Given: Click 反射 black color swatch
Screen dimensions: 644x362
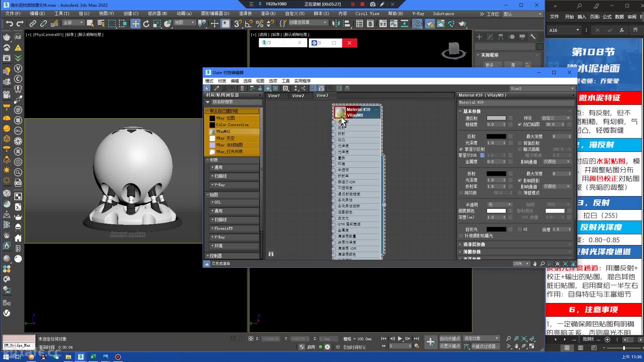Looking at the screenshot, I should click(496, 136).
